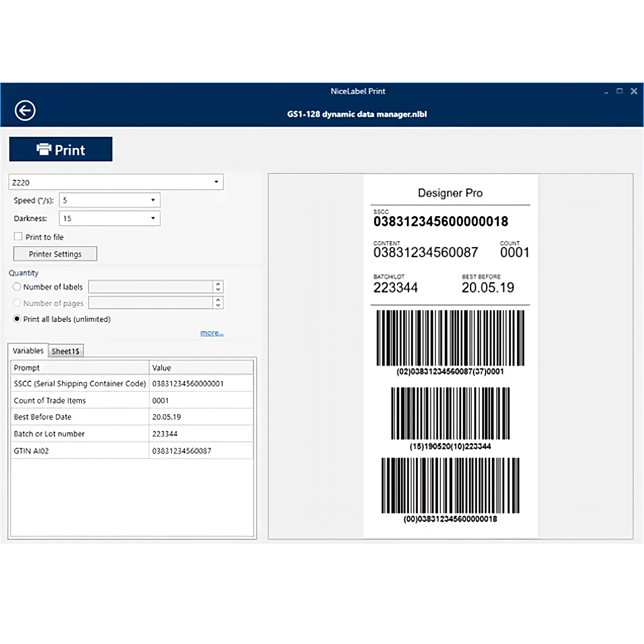The width and height of the screenshot is (644, 644).
Task: Edit the Best Before Date value
Action: click(x=201, y=417)
